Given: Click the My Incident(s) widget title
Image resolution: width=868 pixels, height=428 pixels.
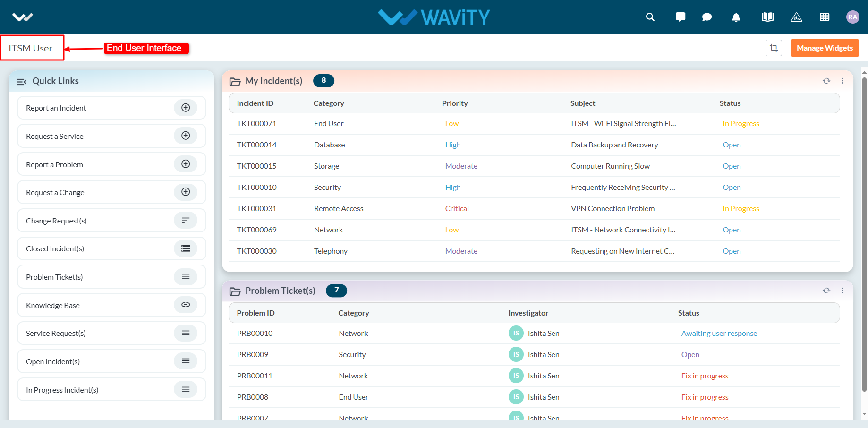Looking at the screenshot, I should coord(274,81).
